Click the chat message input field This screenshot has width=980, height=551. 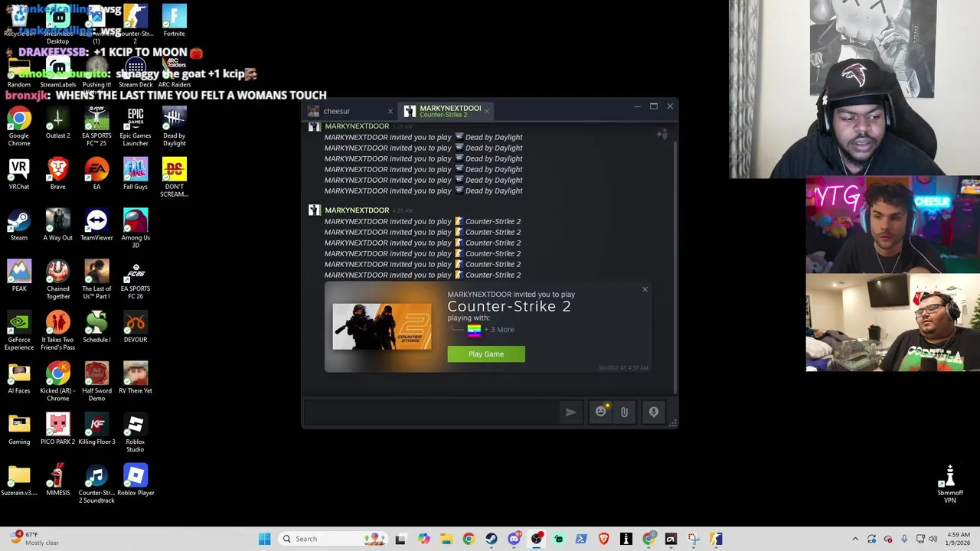tap(433, 412)
